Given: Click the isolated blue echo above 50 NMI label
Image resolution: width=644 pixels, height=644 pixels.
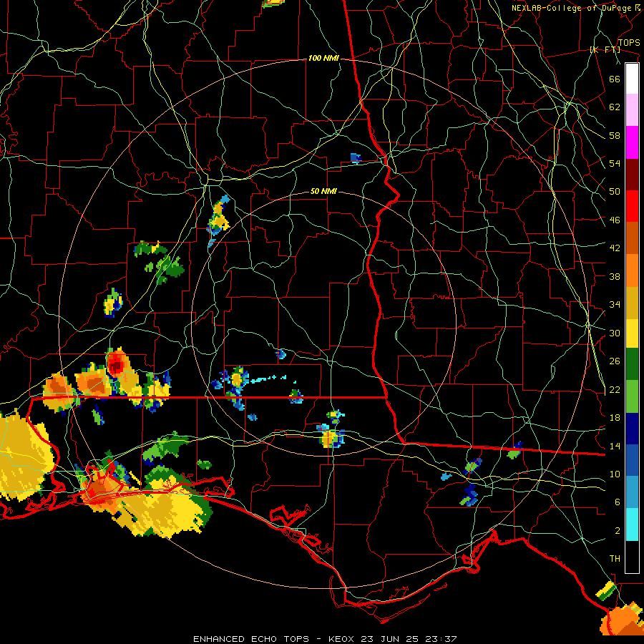Looking at the screenshot, I should (356, 158).
